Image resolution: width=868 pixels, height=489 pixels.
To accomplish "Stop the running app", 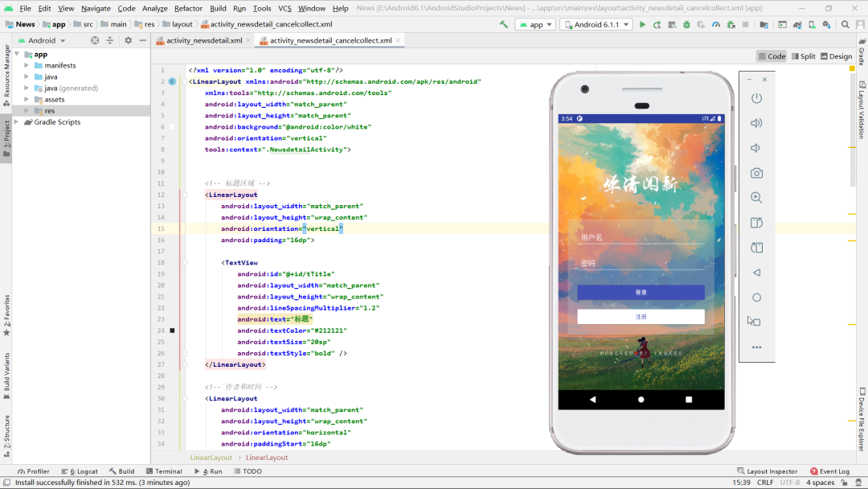I will pyautogui.click(x=746, y=24).
